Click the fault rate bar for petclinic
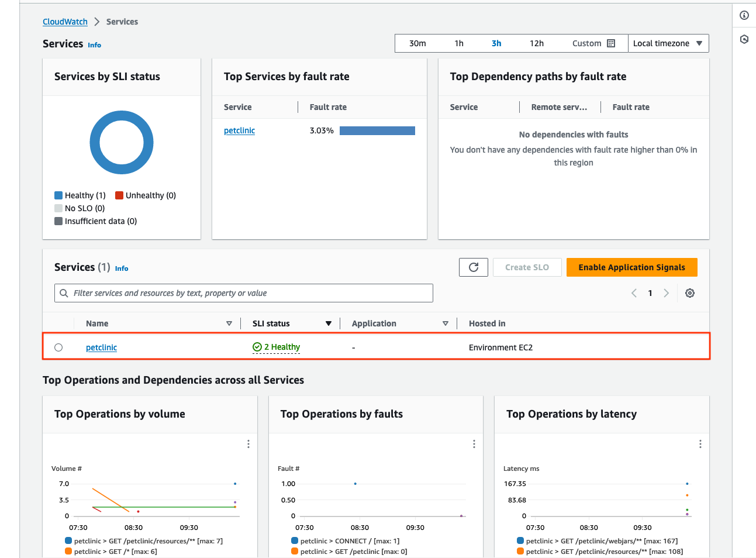This screenshot has width=756, height=558. click(377, 130)
